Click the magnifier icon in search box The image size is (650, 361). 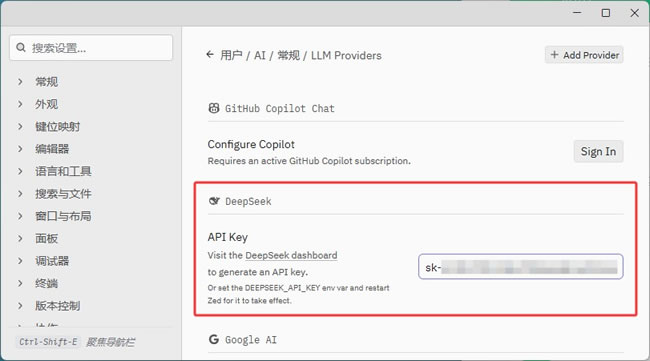pyautogui.click(x=21, y=48)
